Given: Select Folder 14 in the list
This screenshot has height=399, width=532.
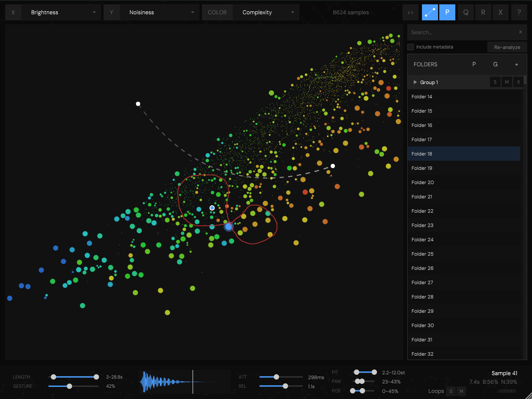Looking at the screenshot, I should [464, 97].
